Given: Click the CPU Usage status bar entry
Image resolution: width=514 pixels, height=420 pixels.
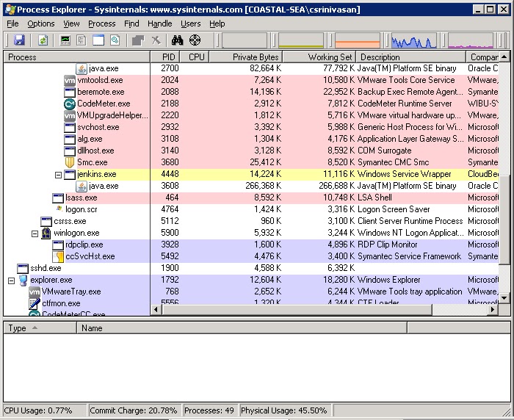Looking at the screenshot, I should [x=45, y=410].
